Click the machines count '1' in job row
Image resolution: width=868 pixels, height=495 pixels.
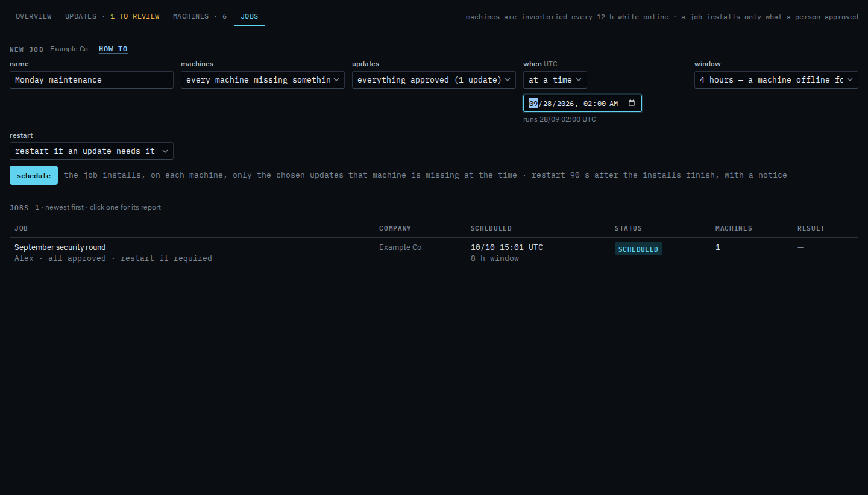pyautogui.click(x=718, y=247)
